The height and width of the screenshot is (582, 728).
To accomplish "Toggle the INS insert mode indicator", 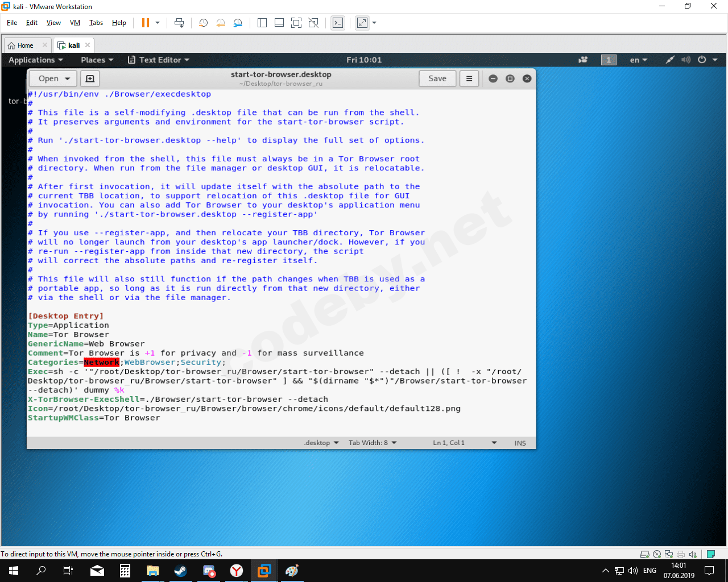I will click(520, 443).
